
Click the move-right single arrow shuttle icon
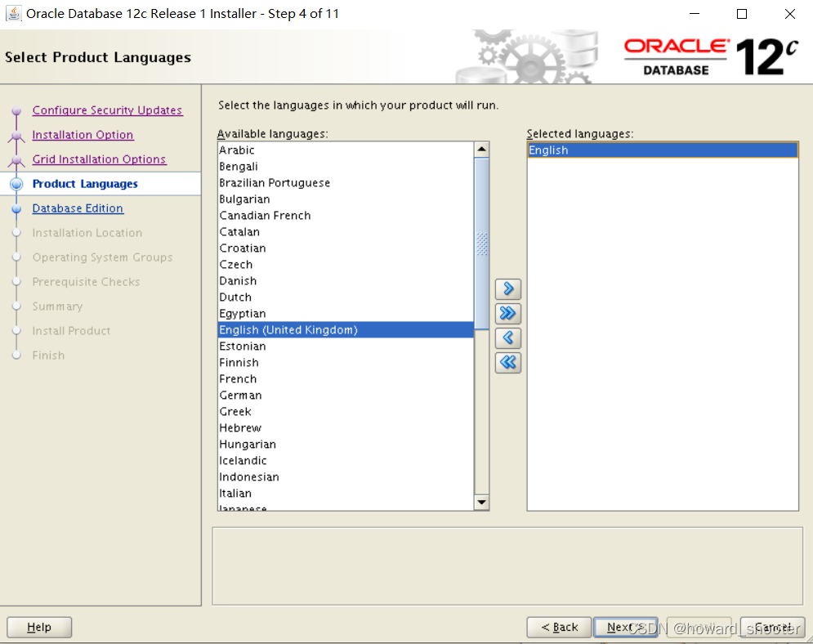(x=507, y=288)
